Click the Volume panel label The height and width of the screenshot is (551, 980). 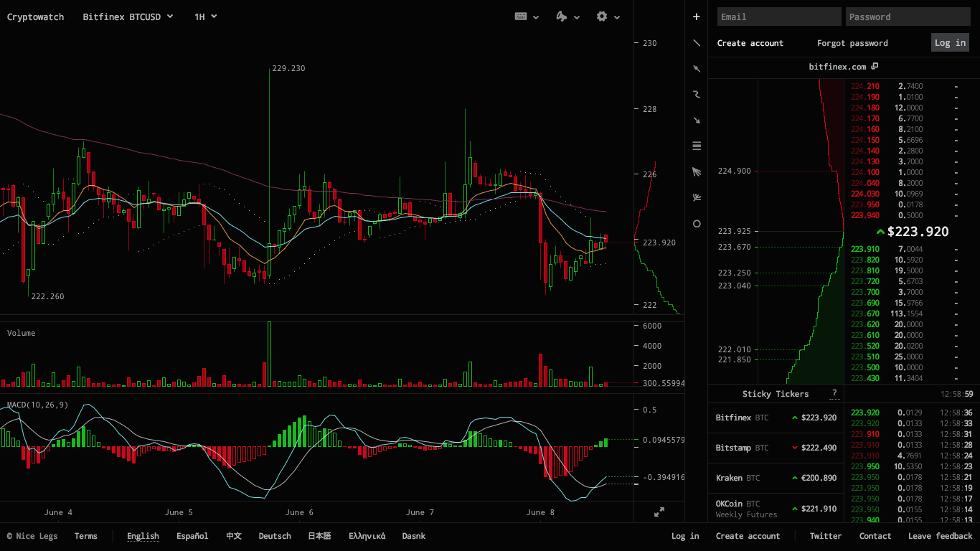pos(21,333)
